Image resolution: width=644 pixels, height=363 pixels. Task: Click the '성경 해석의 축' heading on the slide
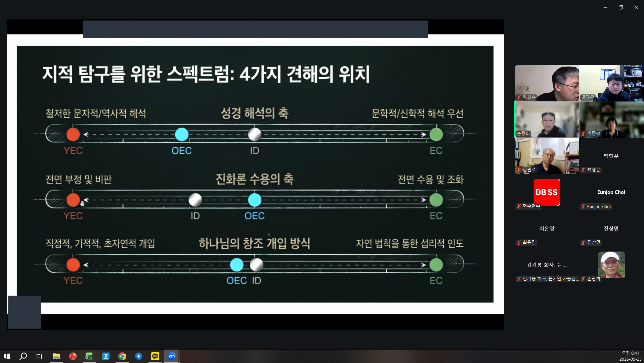coord(255,113)
